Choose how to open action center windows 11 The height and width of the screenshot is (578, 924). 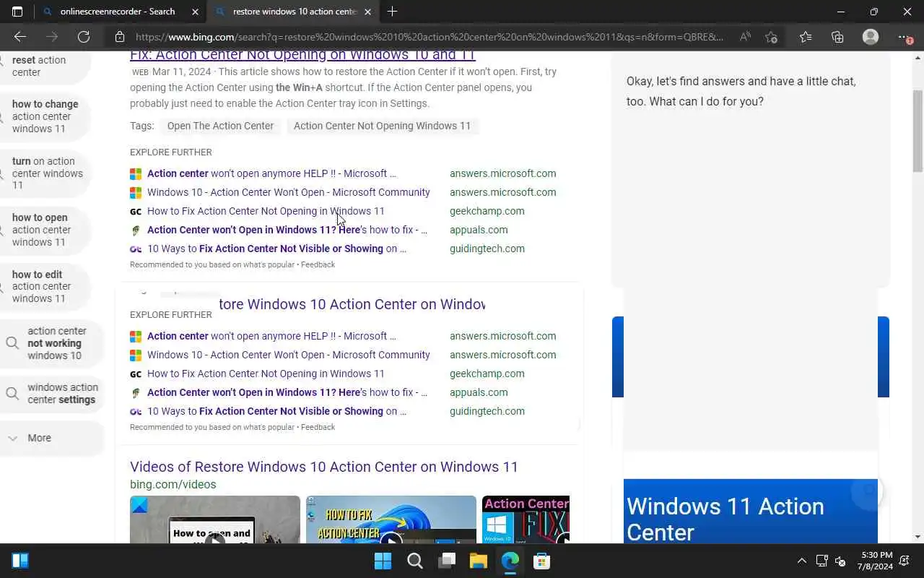coord(45,230)
